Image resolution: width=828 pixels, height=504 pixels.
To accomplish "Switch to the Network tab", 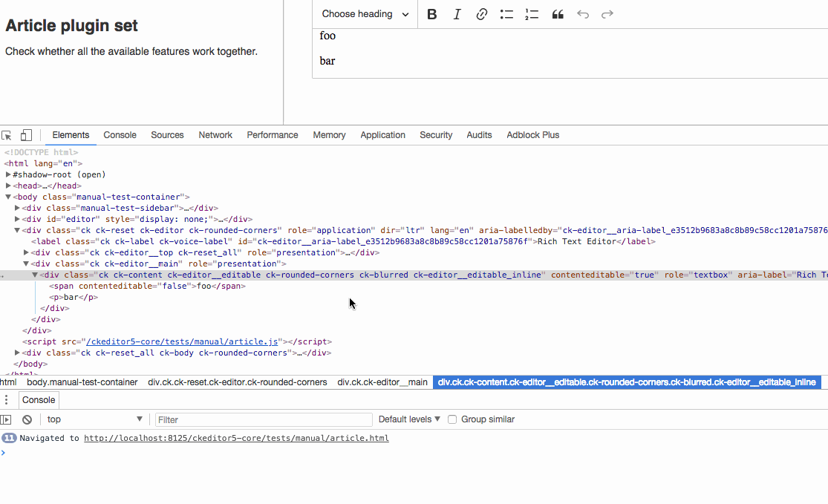I will 215,134.
